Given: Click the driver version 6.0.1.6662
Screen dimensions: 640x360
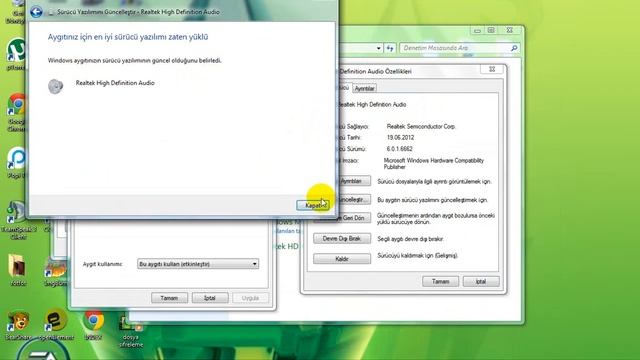Looking at the screenshot, I should tap(400, 149).
